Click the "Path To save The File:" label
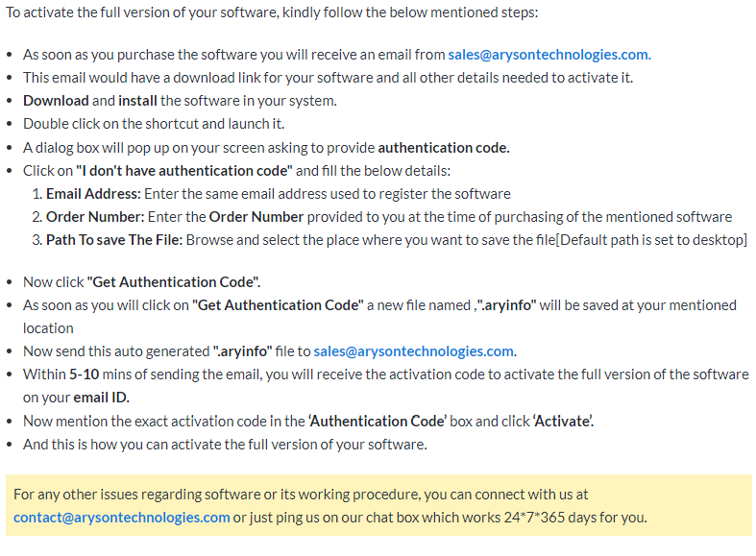 click(x=114, y=240)
